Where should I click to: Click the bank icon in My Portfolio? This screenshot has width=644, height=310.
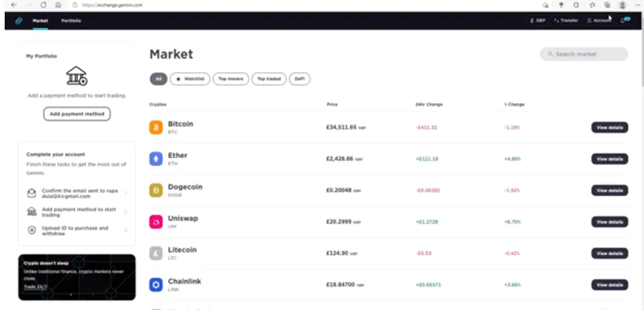(x=77, y=76)
